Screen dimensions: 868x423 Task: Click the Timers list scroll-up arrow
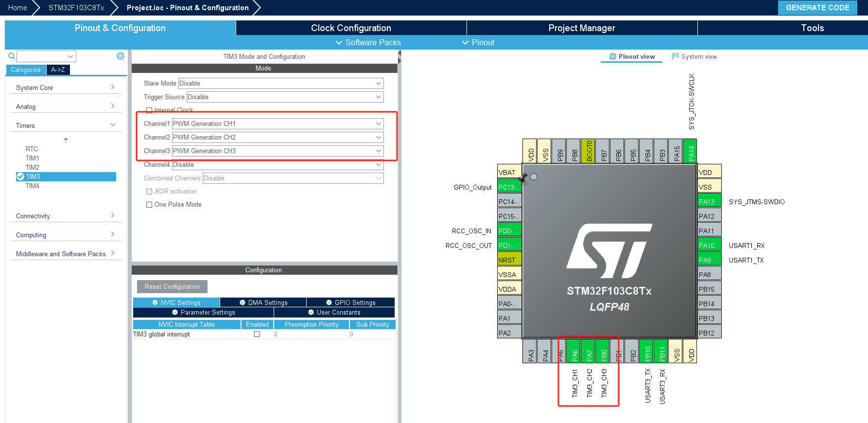(x=66, y=140)
